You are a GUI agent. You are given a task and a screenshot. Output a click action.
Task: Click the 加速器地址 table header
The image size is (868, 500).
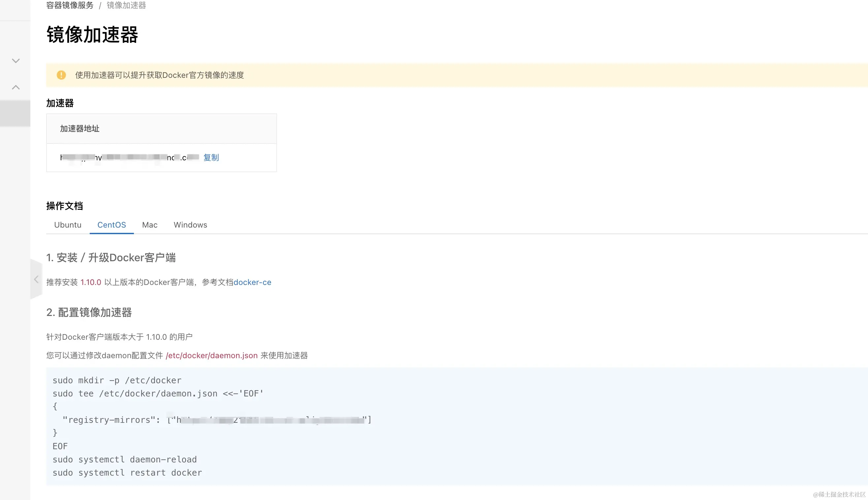pyautogui.click(x=80, y=129)
